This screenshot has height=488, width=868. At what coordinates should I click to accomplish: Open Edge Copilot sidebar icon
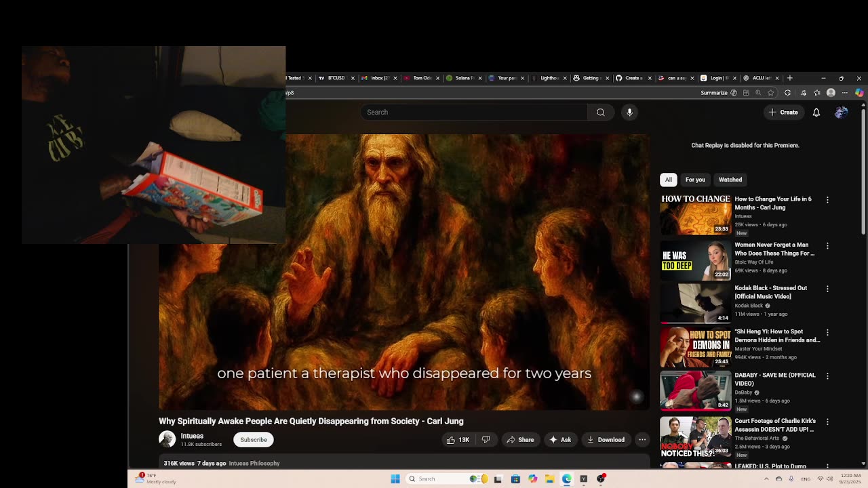859,93
